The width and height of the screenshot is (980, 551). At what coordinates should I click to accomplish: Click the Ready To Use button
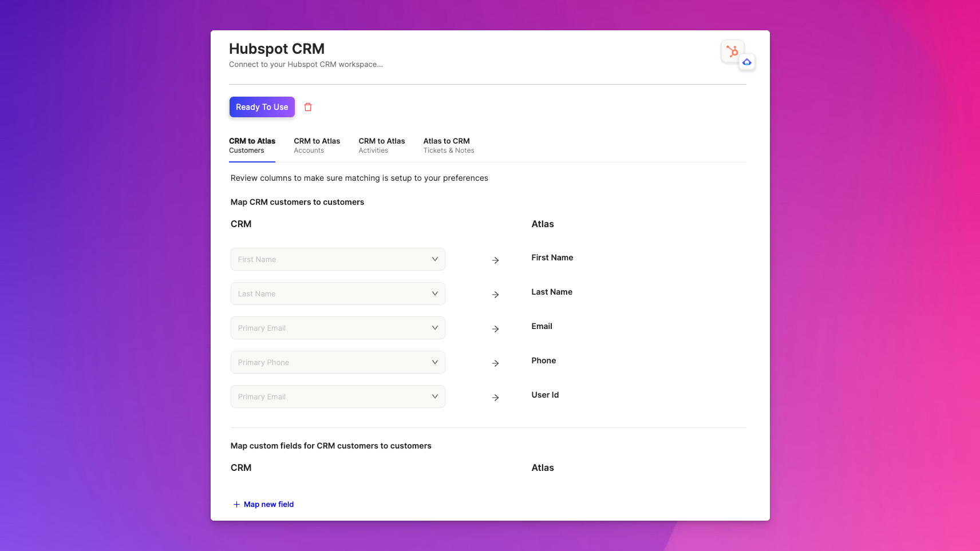click(x=262, y=107)
